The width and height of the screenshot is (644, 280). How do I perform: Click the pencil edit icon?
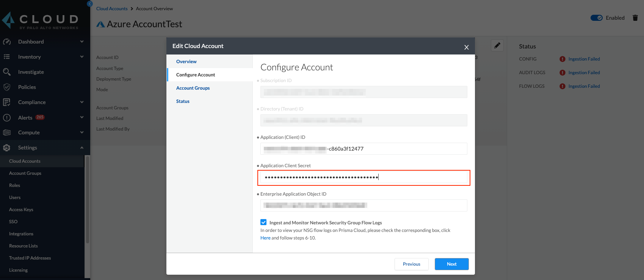(x=497, y=45)
